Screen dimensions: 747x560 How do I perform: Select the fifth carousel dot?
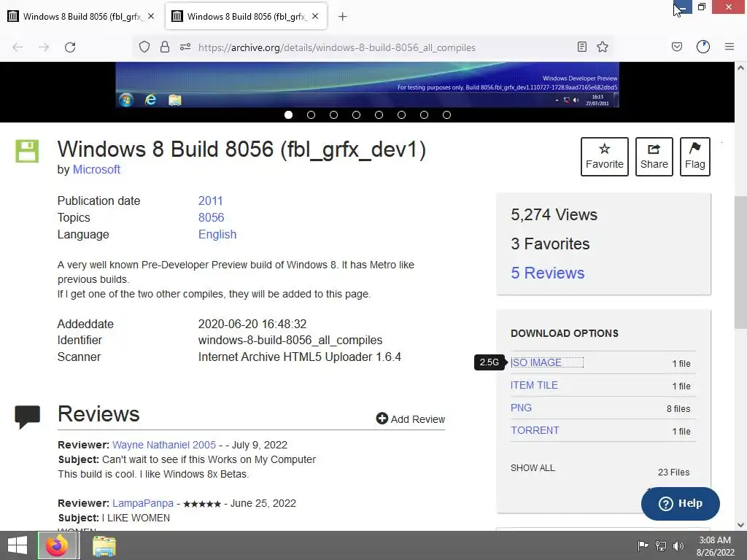(379, 114)
